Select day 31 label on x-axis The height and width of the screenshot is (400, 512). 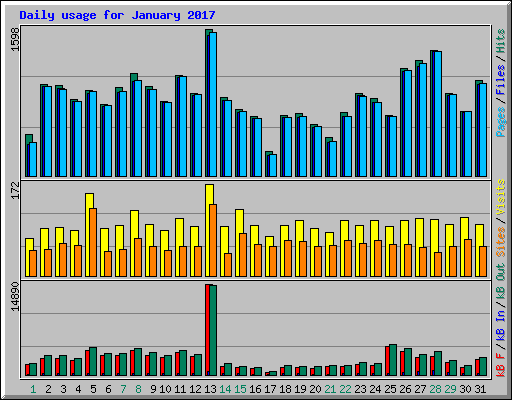[480, 389]
